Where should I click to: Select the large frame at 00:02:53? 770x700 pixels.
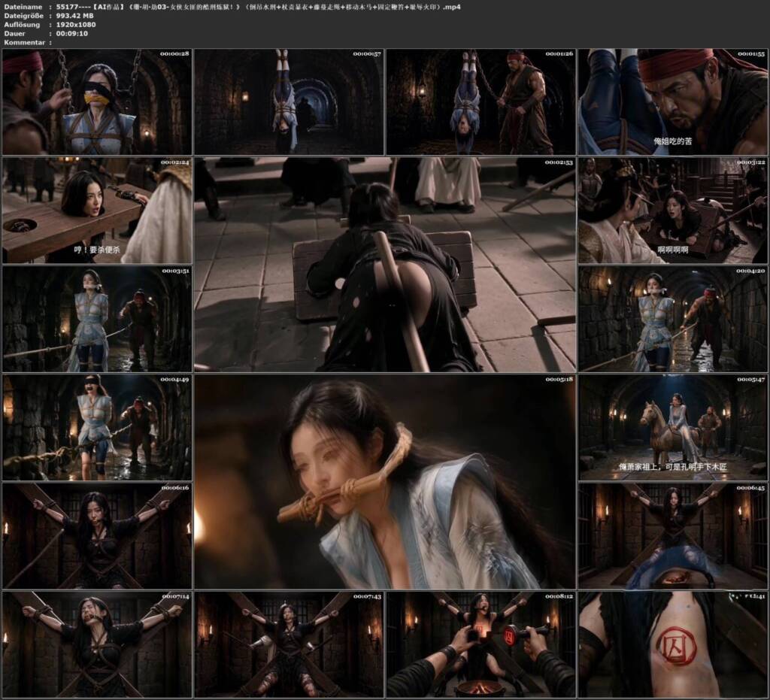385,265
